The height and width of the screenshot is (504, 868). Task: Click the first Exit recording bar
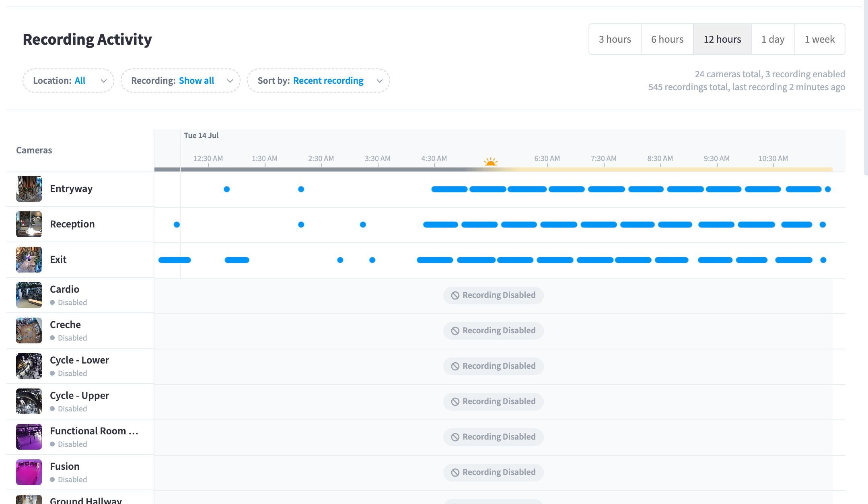point(175,260)
